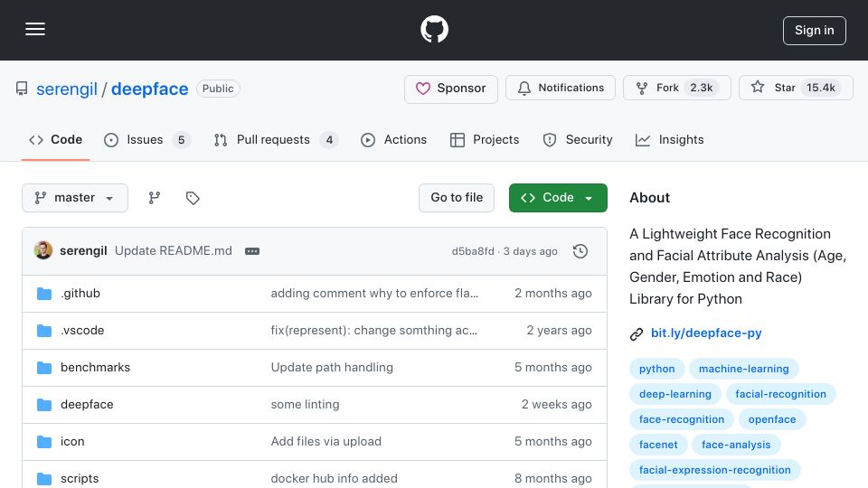868x488 pixels.
Task: Select the machine-learning topic tag
Action: coord(743,369)
